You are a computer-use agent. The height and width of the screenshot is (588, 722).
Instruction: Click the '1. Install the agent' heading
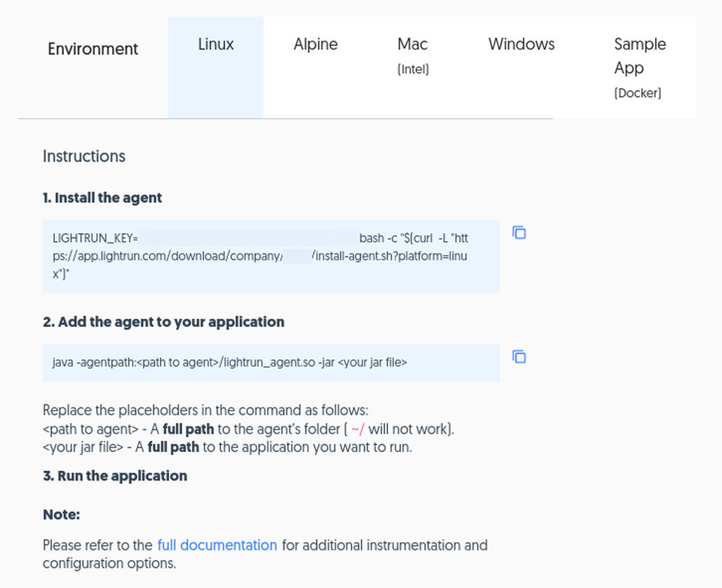coord(102,198)
